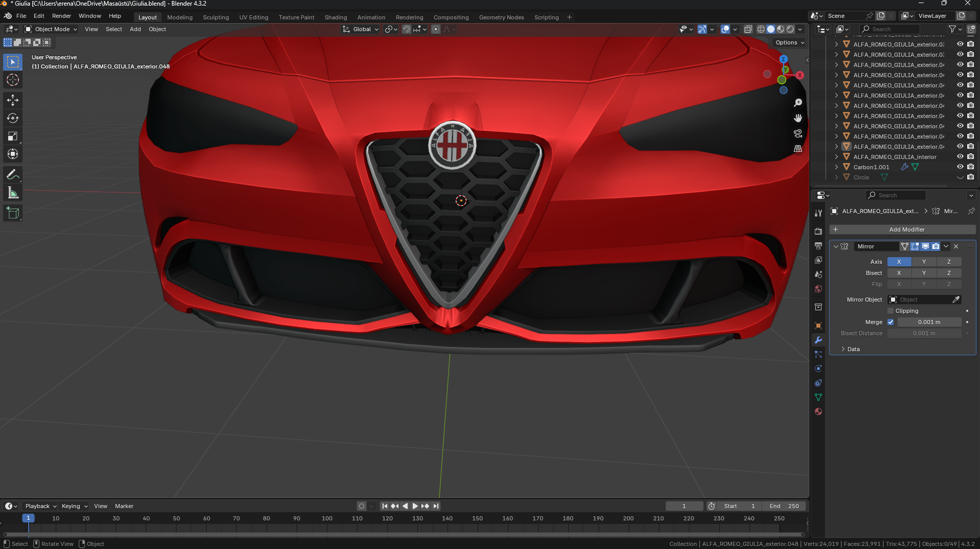Remove the Mirror modifier with X
The width and height of the screenshot is (980, 549).
pos(956,246)
